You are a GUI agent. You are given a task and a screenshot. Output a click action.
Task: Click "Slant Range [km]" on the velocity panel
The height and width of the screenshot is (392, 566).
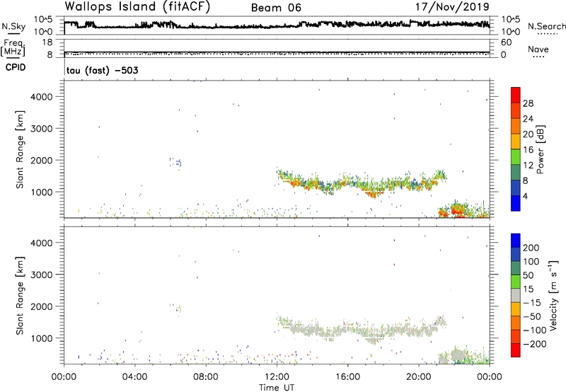click(20, 296)
